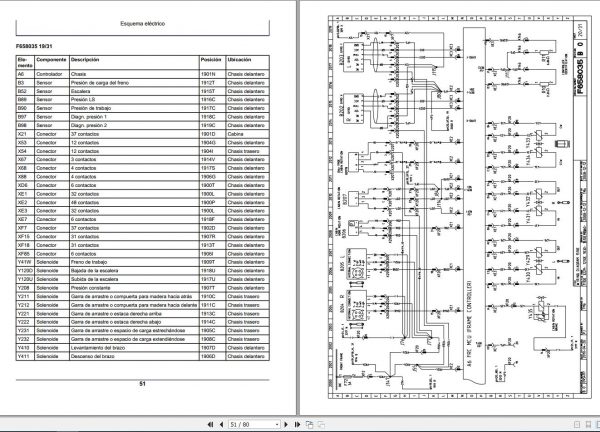Click the 'Controlador' cell in row A6
This screenshot has width=600, height=432.
[51, 74]
